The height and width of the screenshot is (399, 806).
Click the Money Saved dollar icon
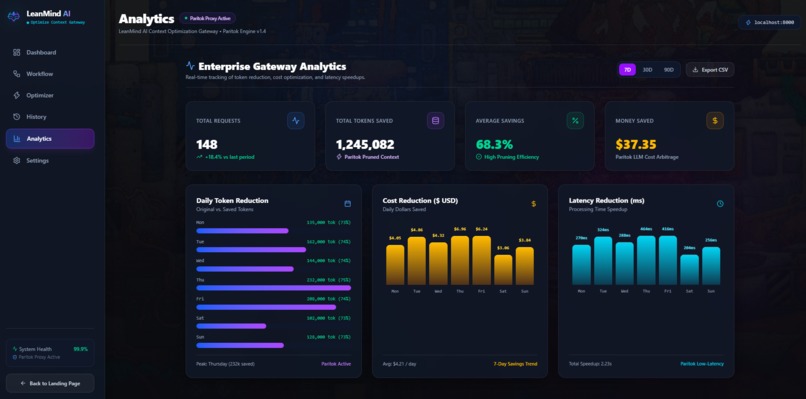click(x=715, y=121)
